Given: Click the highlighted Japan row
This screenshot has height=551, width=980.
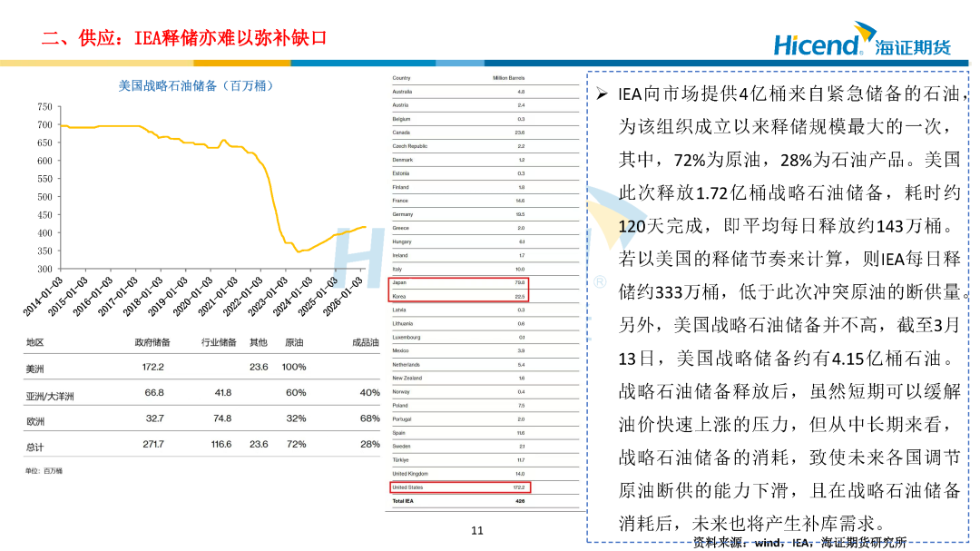Looking at the screenshot, I should [x=459, y=282].
